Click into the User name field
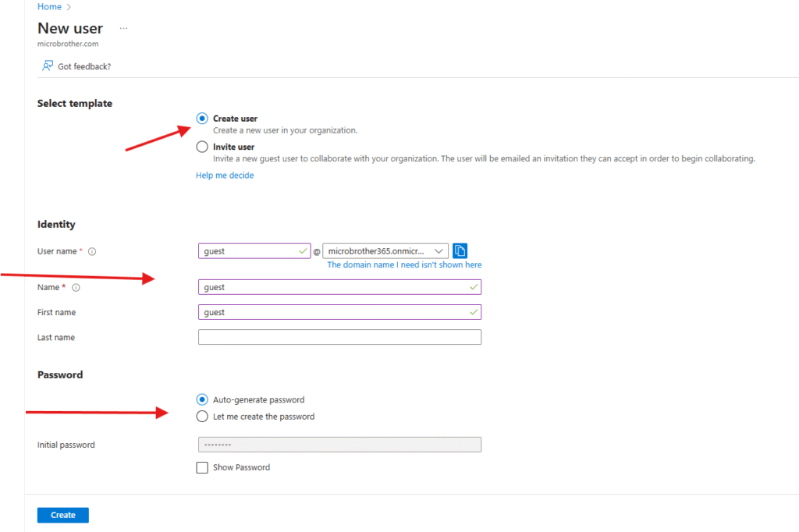Image resolution: width=799 pixels, height=532 pixels. pos(250,251)
